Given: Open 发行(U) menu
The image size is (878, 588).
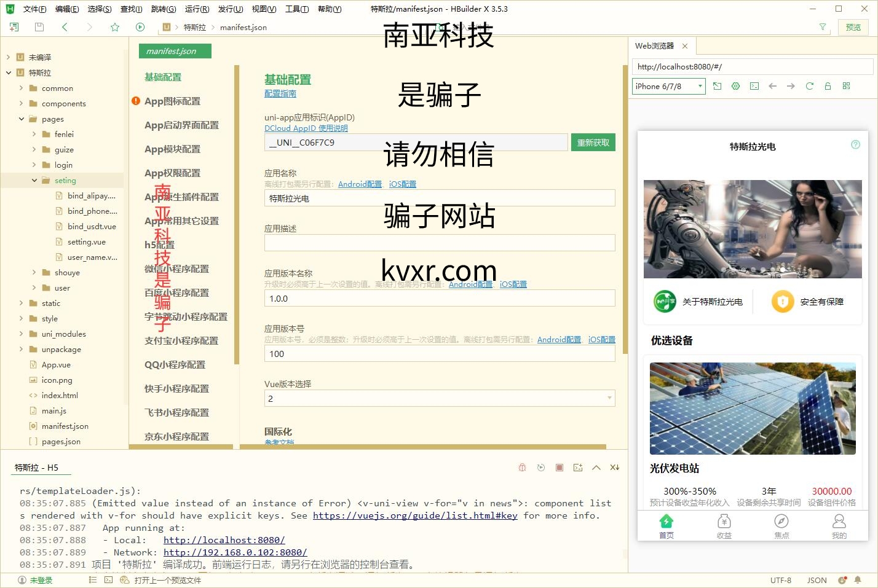Looking at the screenshot, I should (231, 9).
